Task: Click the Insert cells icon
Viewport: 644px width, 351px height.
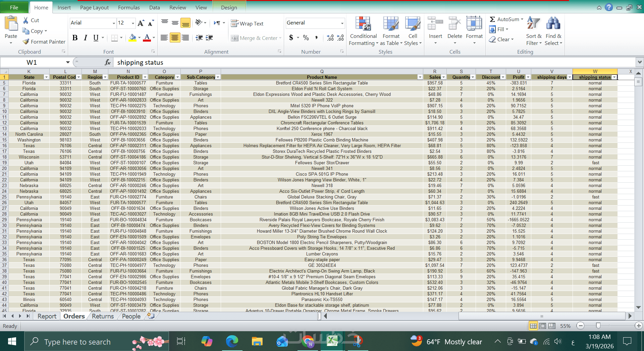Action: click(435, 24)
